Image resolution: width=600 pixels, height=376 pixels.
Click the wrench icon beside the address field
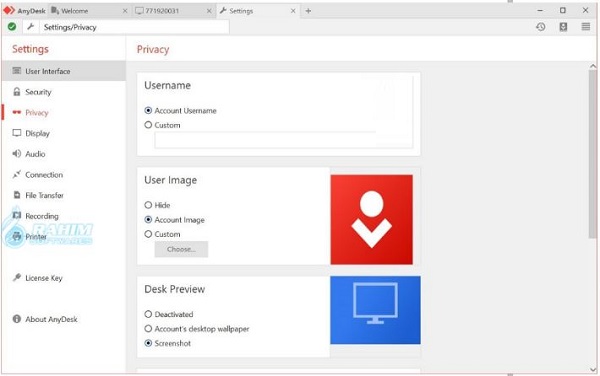(31, 27)
